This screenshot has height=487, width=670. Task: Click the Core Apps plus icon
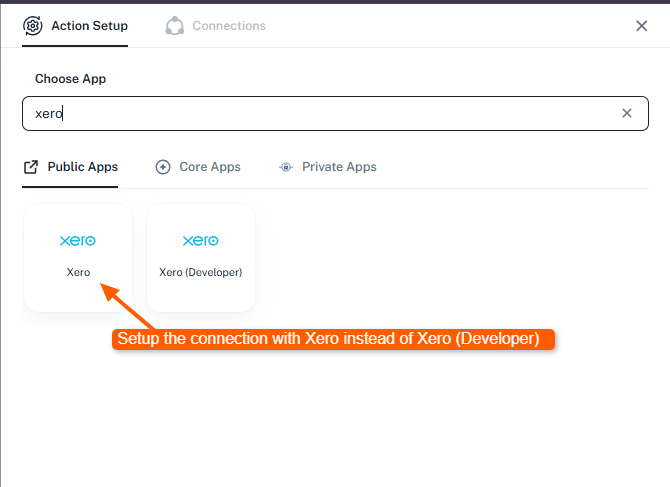[x=163, y=167]
